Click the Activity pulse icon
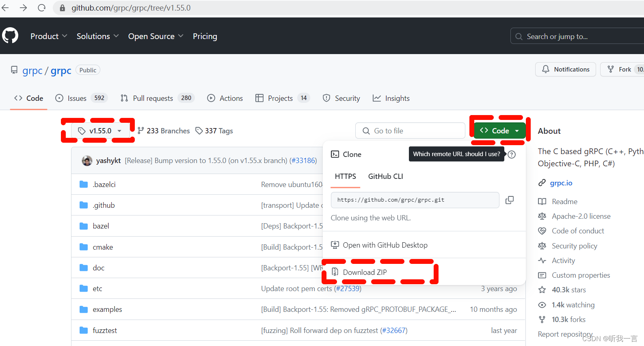The image size is (644, 346). tap(542, 261)
